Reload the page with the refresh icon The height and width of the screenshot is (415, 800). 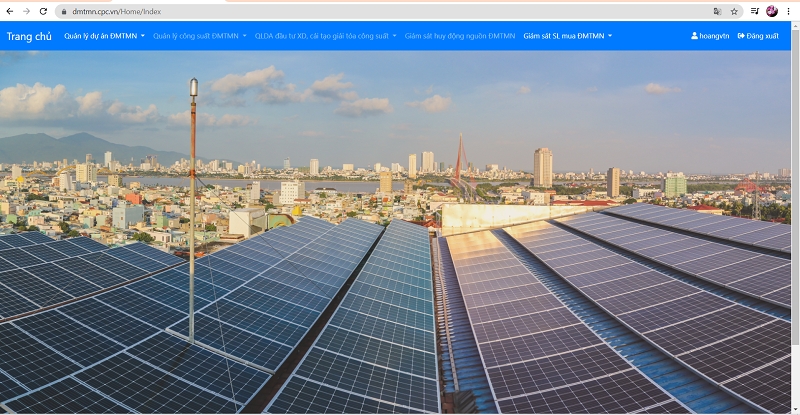[x=43, y=11]
